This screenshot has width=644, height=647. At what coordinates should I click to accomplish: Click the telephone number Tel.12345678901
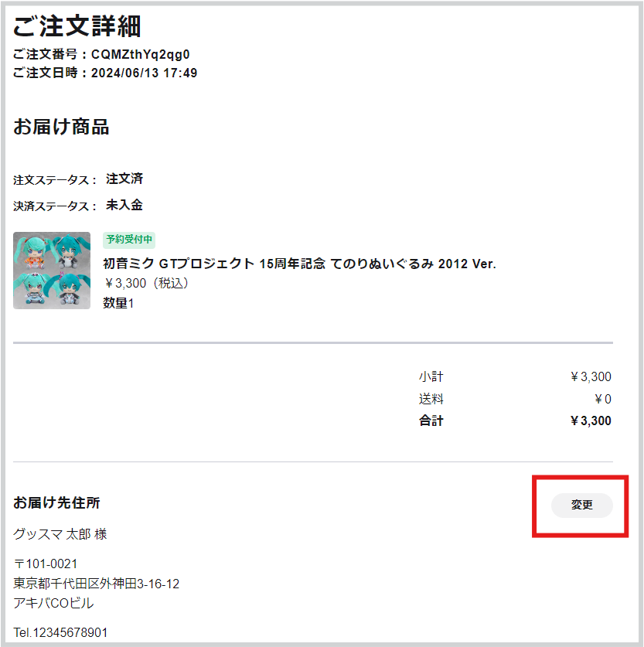60,633
